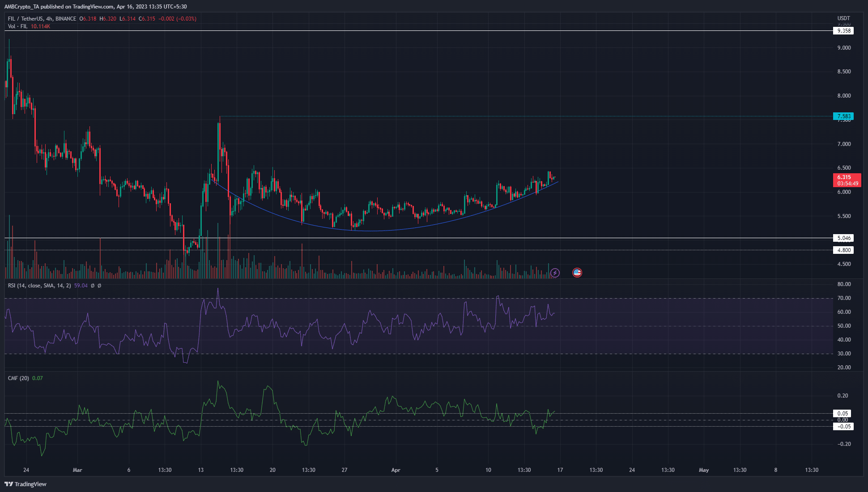Select the RSI (14, close, SMA, 14, 2) label
The image size is (868, 492).
(x=39, y=286)
